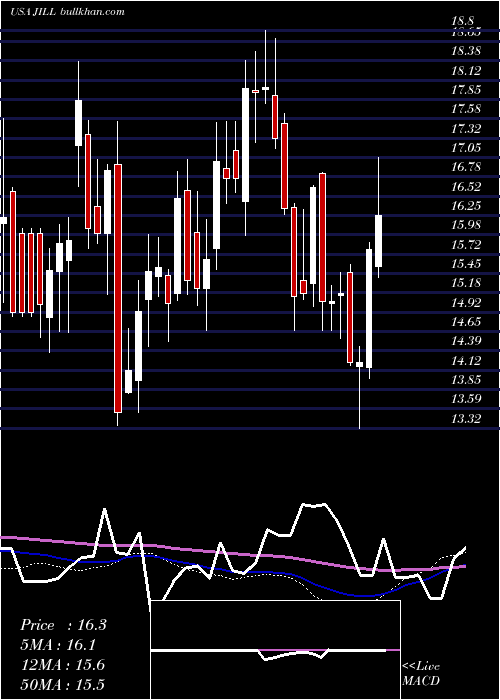
Task: Click the 12MA : 15.6 readout
Action: click(x=62, y=664)
